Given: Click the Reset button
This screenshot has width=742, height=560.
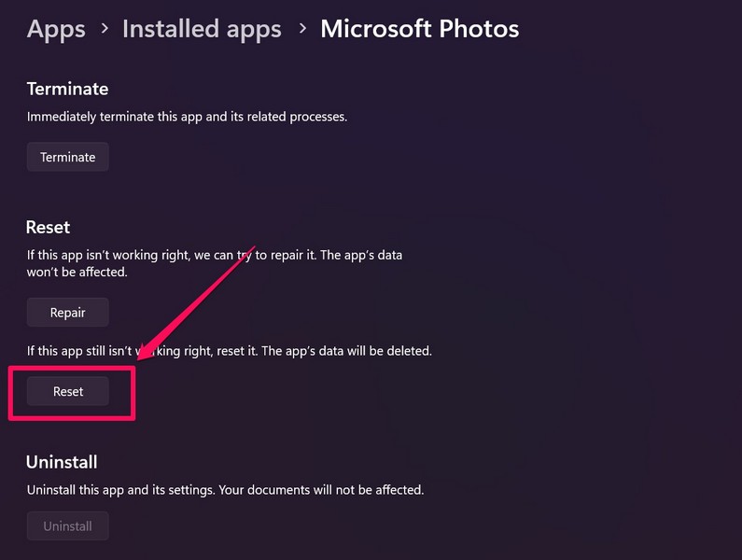Looking at the screenshot, I should click(x=67, y=392).
